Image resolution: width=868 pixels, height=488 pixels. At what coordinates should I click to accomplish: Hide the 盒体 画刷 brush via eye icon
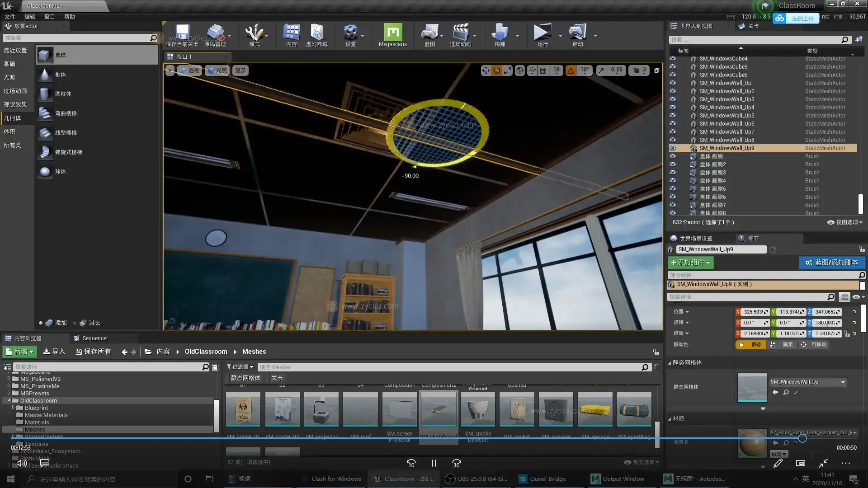pyautogui.click(x=673, y=156)
